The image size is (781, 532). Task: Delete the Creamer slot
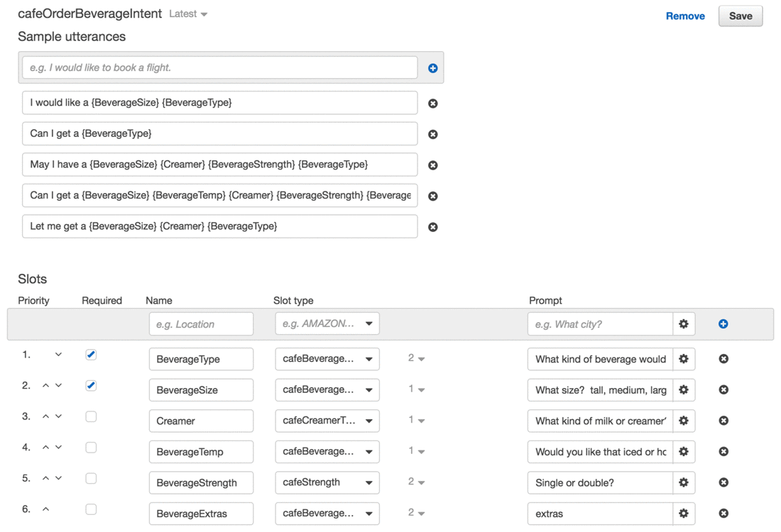coord(723,421)
